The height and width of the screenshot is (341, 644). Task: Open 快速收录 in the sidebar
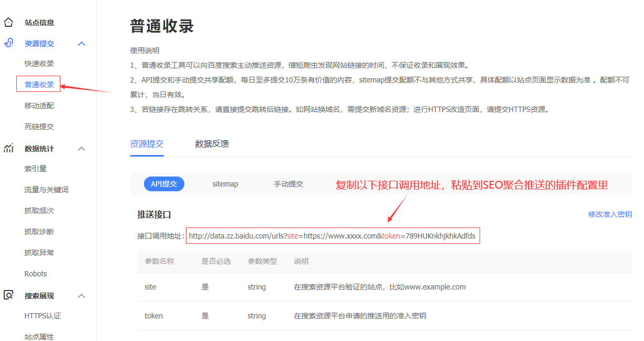click(x=39, y=64)
